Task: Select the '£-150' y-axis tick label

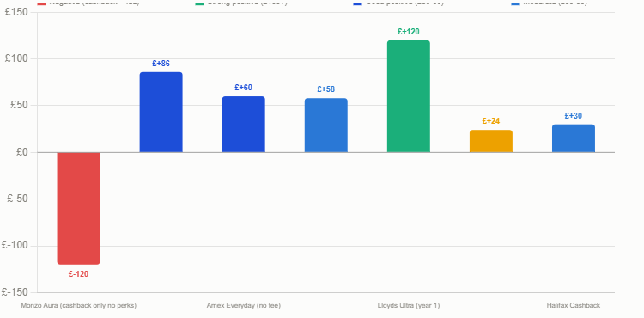Action: point(15,292)
